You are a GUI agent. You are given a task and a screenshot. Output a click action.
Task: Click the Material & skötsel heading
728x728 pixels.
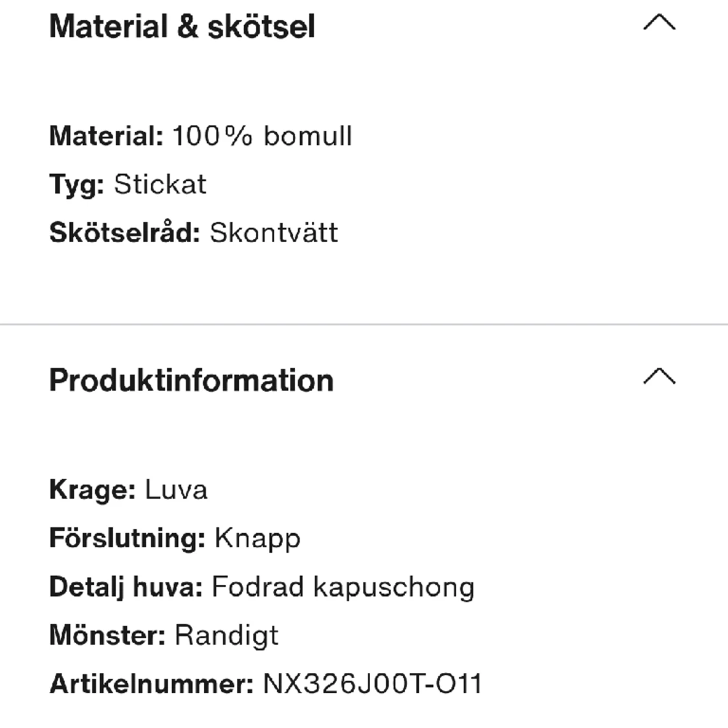[182, 27]
